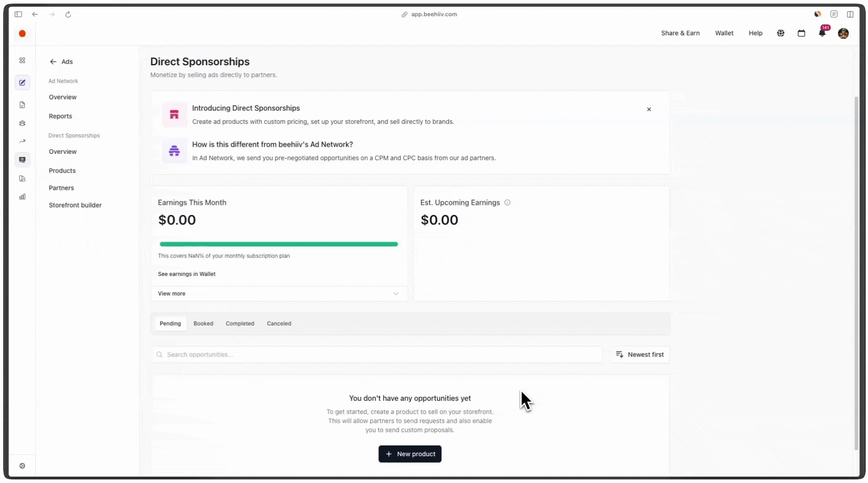Screen dimensions: 868x483
Task: Select the pencil write icon in sidebar
Action: (22, 83)
